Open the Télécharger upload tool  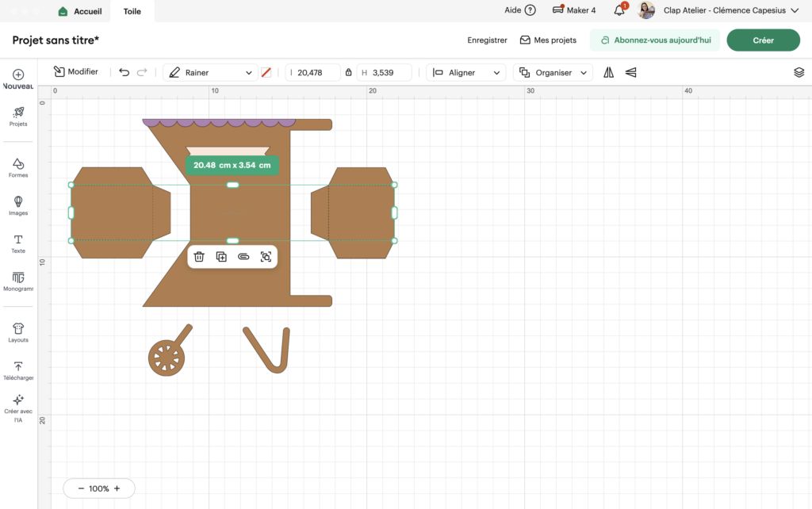tap(18, 370)
